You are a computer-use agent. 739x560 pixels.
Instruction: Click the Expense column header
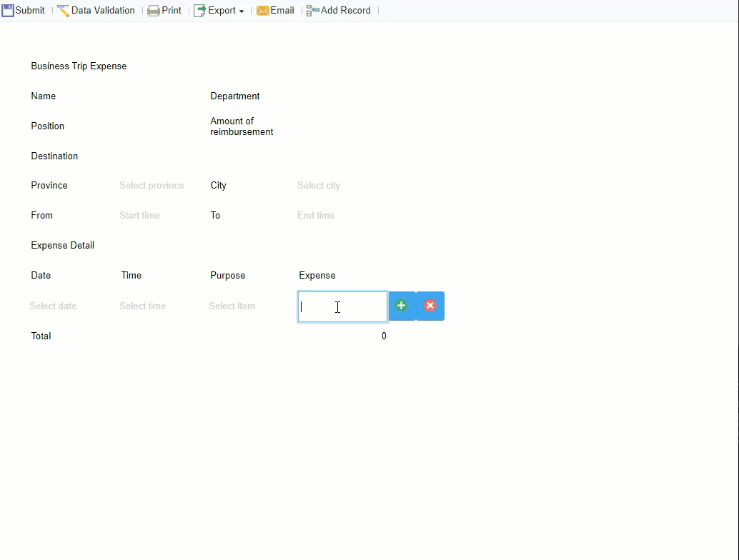pos(317,276)
